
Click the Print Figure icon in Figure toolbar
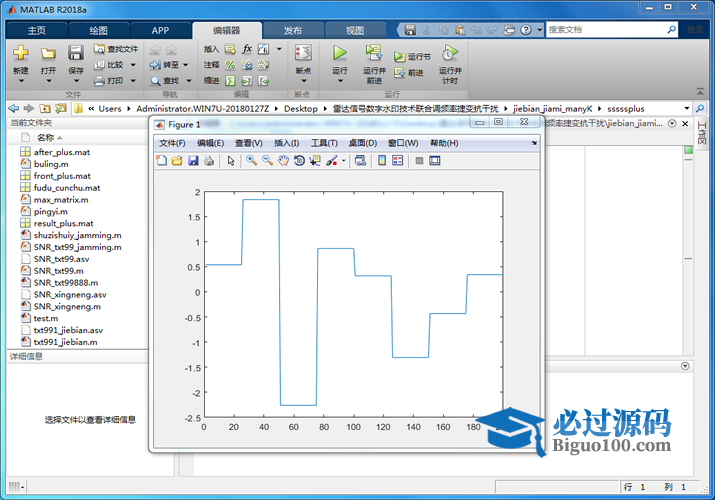(x=209, y=160)
